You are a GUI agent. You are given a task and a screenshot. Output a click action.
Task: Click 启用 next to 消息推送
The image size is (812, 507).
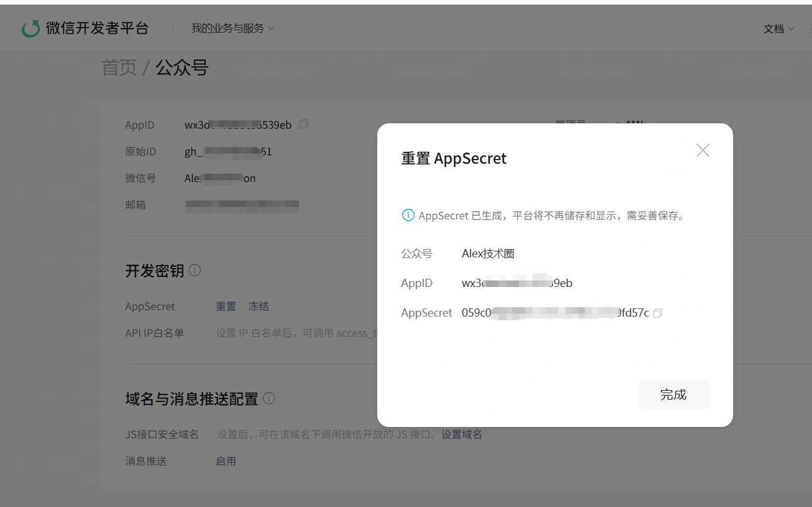click(x=226, y=461)
